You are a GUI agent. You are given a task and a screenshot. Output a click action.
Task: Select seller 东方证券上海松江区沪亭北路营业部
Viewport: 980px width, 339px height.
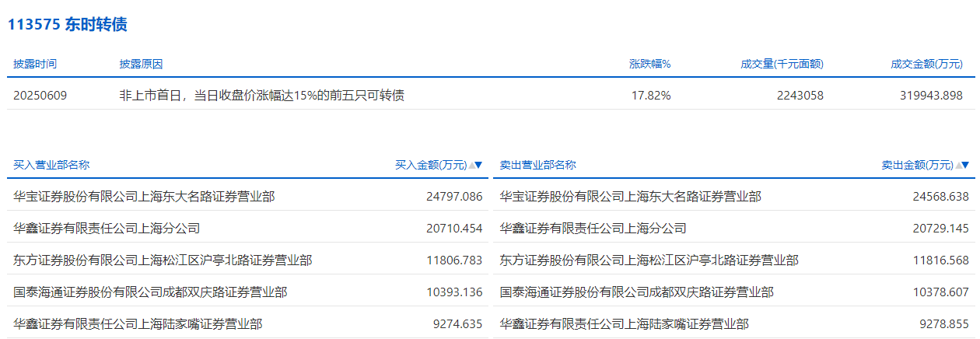point(649,260)
